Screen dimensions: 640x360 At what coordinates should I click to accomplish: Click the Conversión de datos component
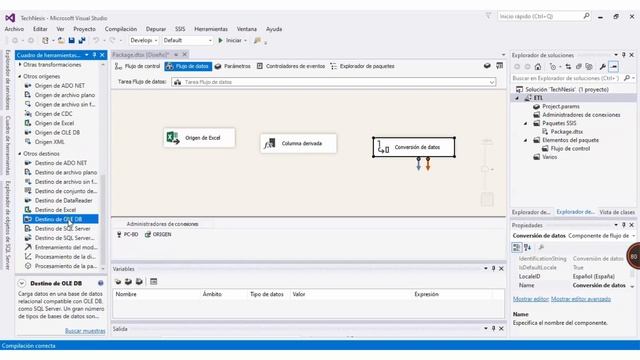pos(414,147)
